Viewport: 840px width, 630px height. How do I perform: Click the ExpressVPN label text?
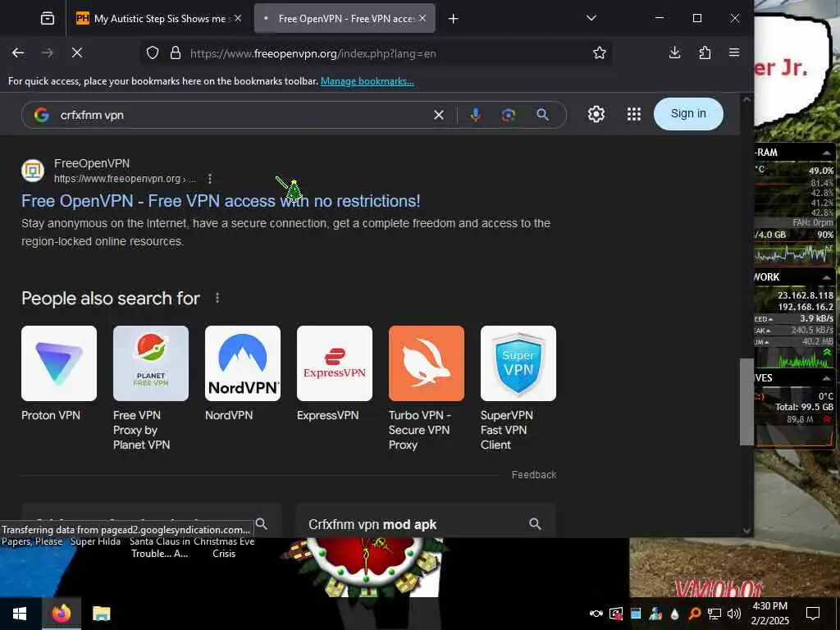(x=327, y=415)
